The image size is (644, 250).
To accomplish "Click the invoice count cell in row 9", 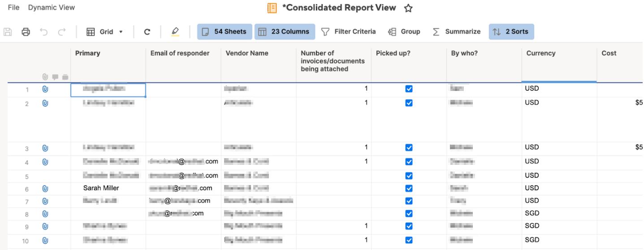I will 334,226.
